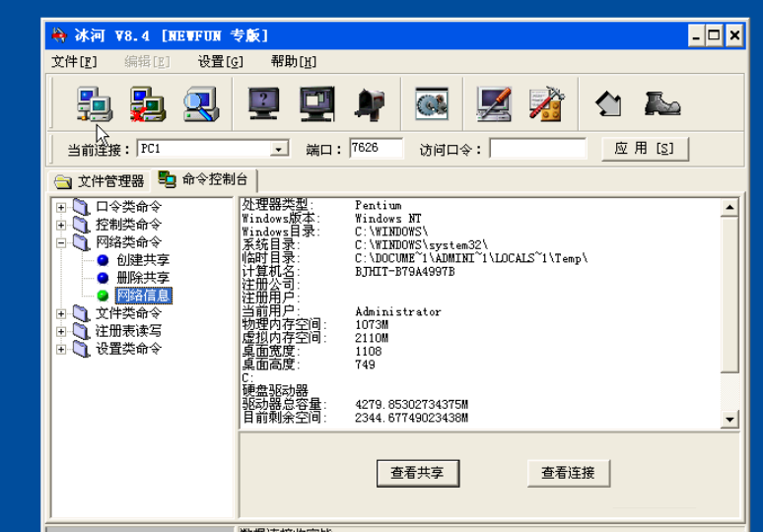Open the greyed 编辑[E] menu
Screen dimensions: 763x532
pos(147,62)
